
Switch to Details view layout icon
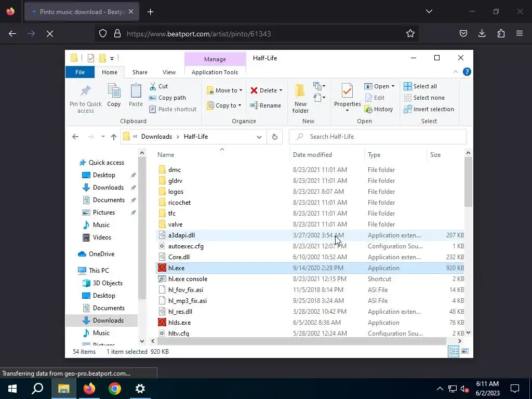[454, 351]
